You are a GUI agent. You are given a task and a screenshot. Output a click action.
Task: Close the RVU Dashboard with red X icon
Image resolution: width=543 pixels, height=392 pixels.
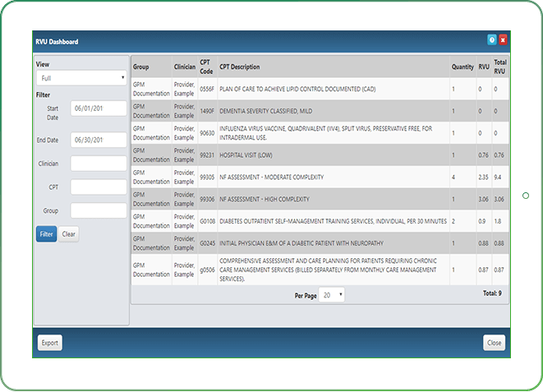tap(503, 39)
